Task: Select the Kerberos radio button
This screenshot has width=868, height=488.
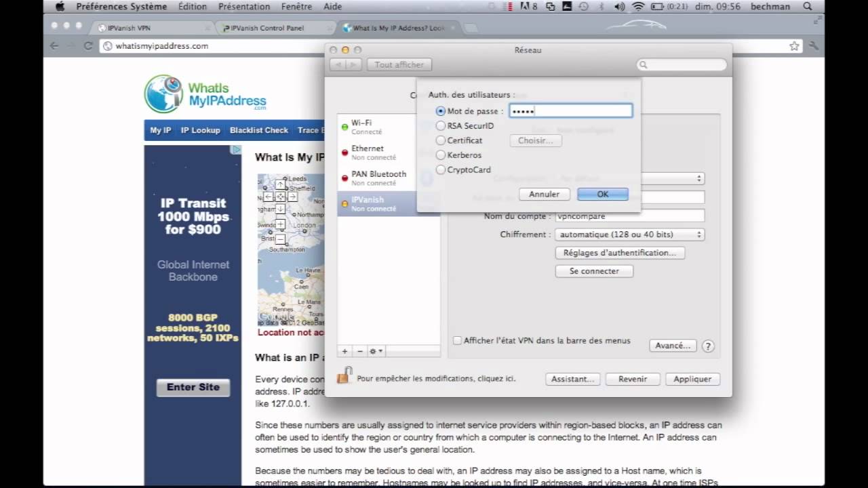Action: tap(441, 155)
